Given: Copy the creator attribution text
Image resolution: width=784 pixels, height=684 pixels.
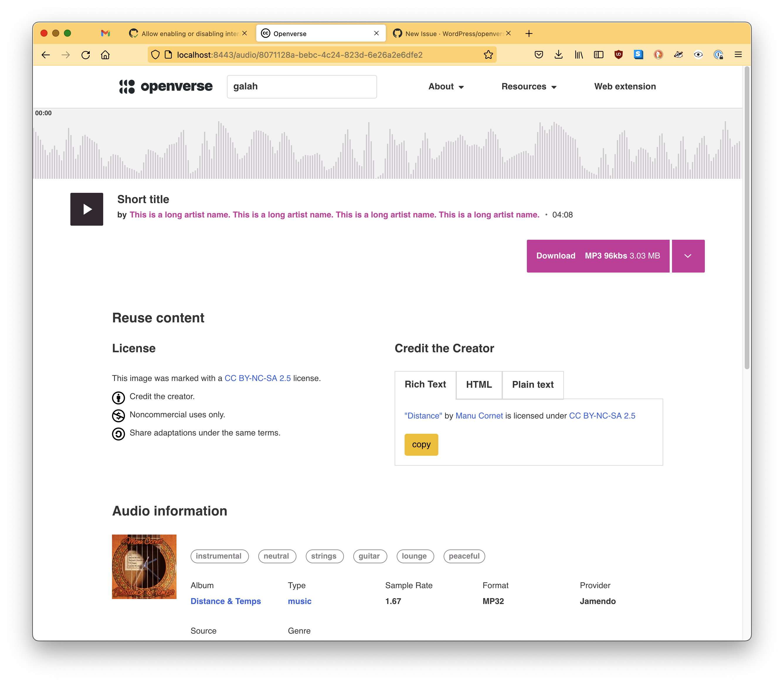Looking at the screenshot, I should [421, 444].
